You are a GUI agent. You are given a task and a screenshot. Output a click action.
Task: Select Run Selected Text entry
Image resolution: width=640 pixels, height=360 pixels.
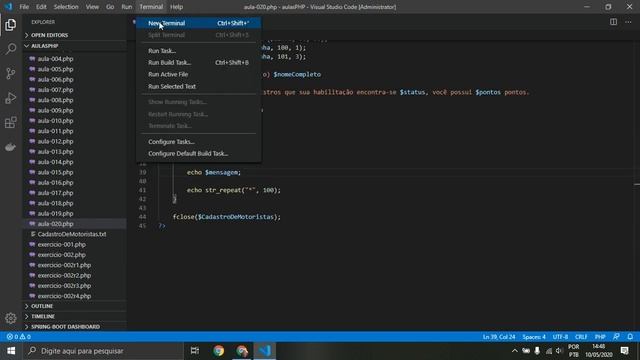[198, 87]
